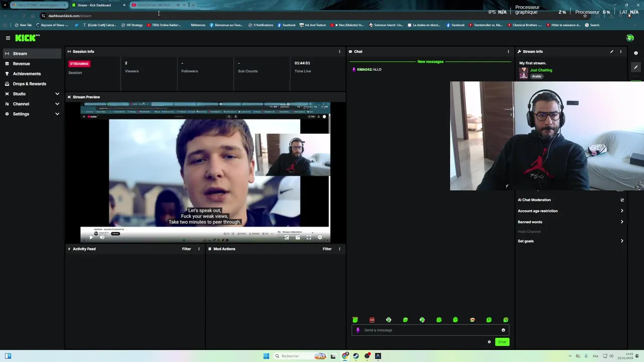Insert the red angry Kick emote

(x=372, y=320)
